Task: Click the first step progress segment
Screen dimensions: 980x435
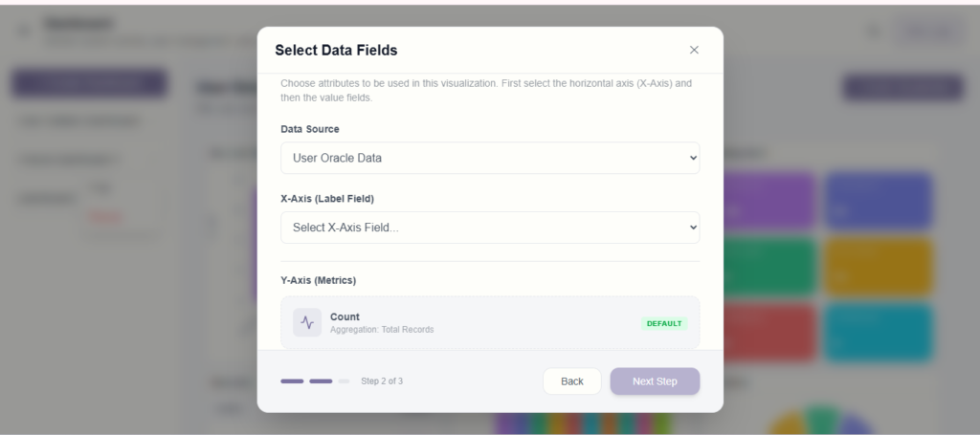Action: coord(292,381)
